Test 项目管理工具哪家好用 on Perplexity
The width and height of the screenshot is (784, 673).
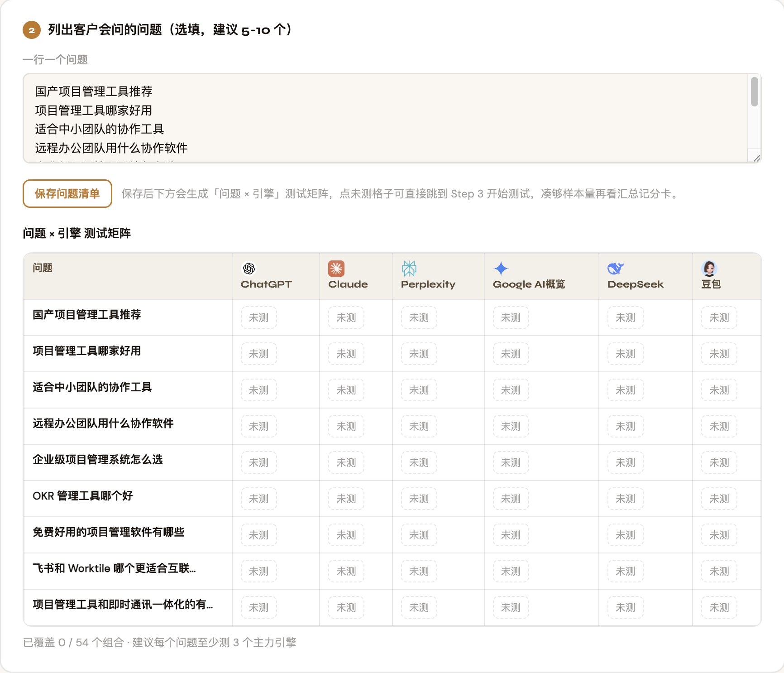click(419, 354)
